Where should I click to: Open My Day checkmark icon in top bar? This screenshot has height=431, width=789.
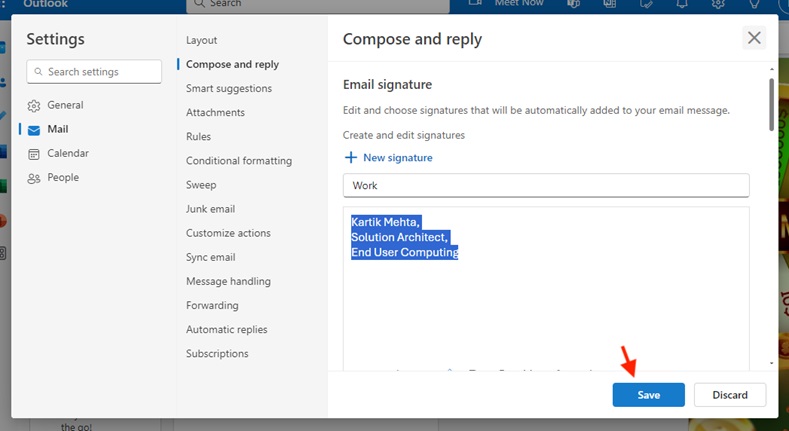click(646, 4)
